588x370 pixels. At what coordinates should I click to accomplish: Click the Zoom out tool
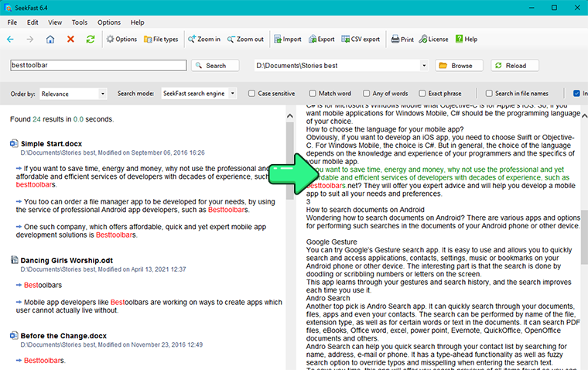(245, 39)
